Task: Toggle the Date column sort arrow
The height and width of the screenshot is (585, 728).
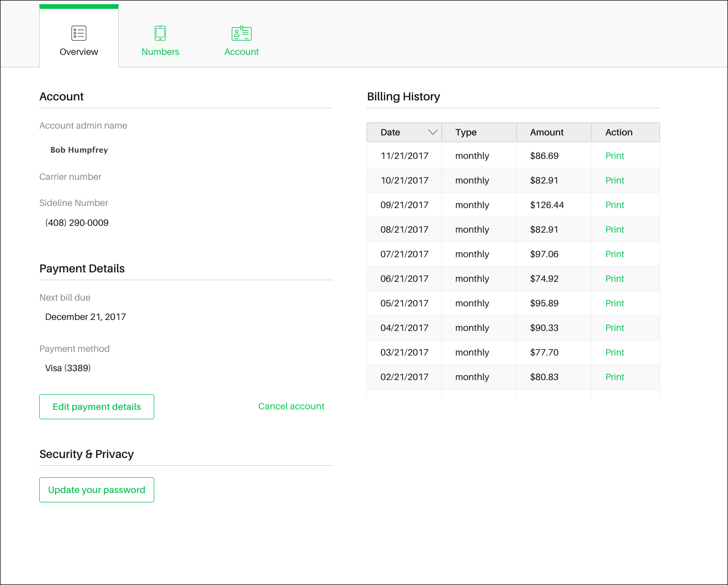Action: tap(433, 132)
